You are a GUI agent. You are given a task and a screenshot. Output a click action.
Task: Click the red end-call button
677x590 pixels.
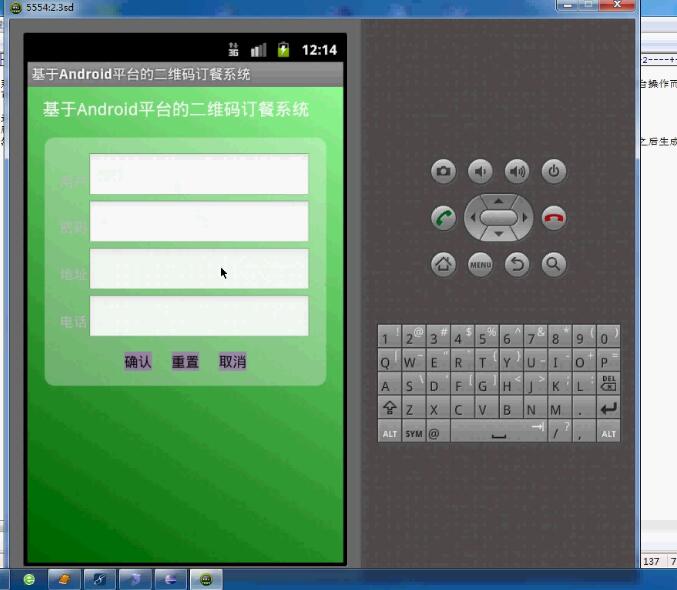[554, 217]
